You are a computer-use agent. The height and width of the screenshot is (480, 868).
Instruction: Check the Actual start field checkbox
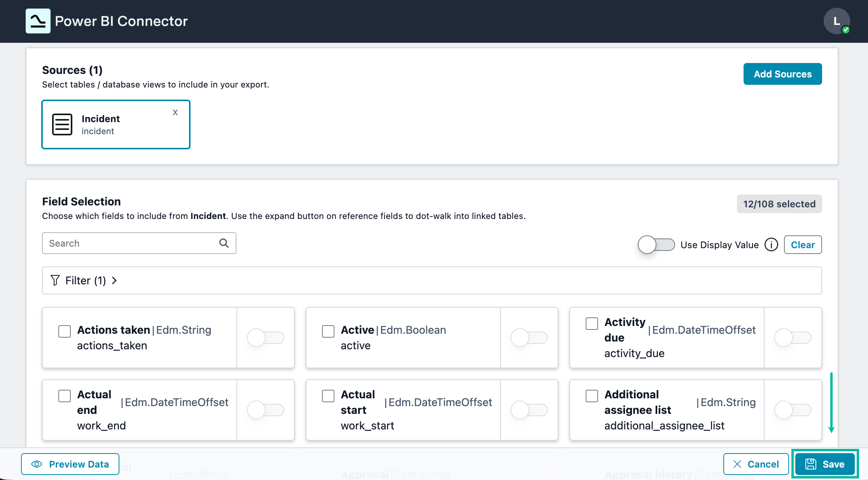tap(328, 396)
